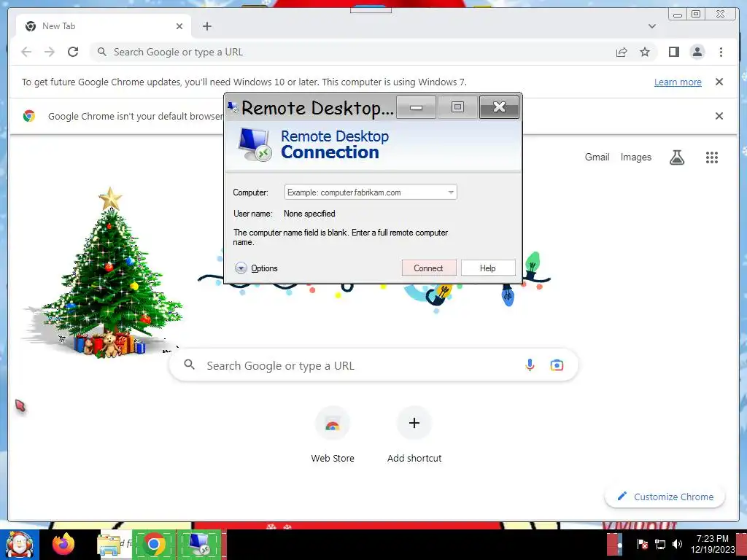Dismiss the Windows 7 update notice

click(719, 82)
